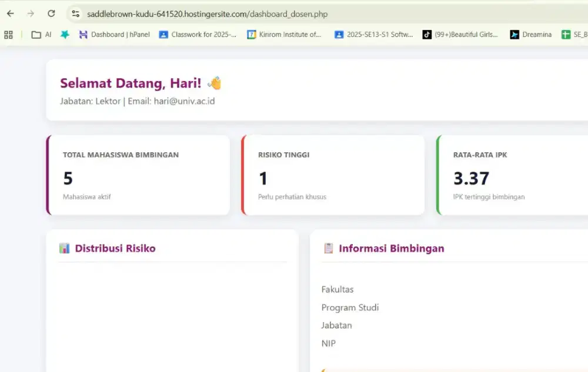Open the green SE_B spreadsheet bookmark
The width and height of the screenshot is (588, 372).
coord(574,35)
